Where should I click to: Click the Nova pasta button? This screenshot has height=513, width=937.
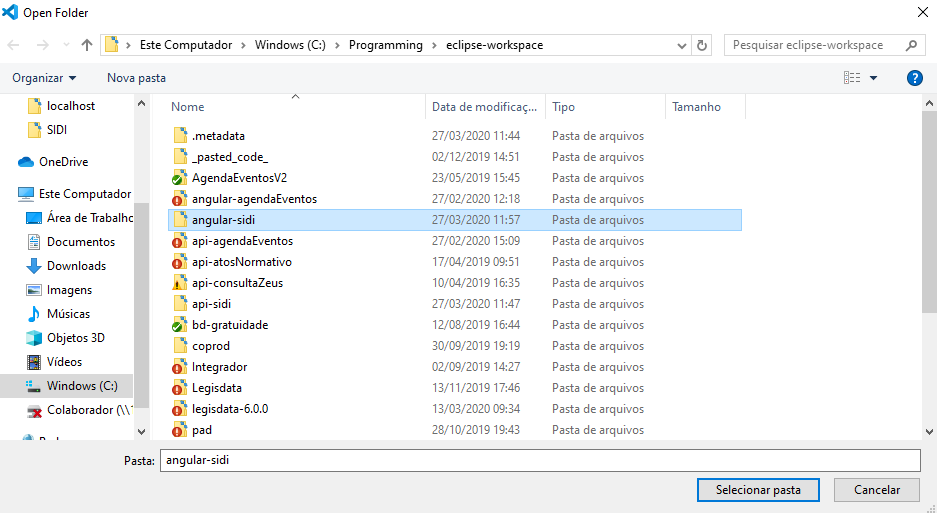[x=136, y=78]
